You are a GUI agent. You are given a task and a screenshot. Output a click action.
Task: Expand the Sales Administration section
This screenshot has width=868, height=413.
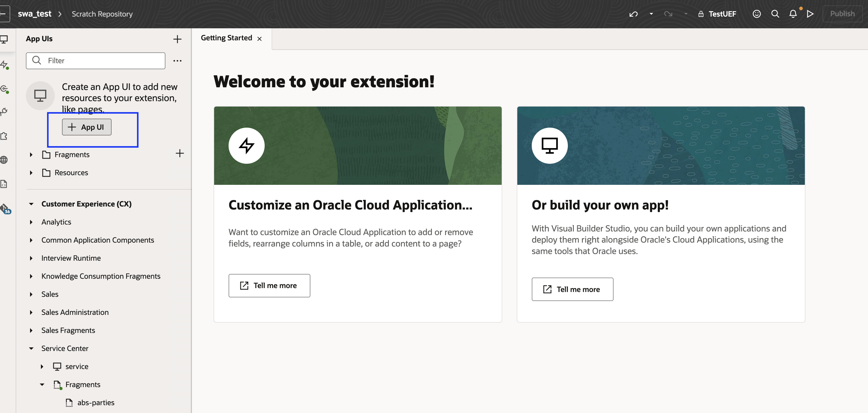(x=31, y=312)
